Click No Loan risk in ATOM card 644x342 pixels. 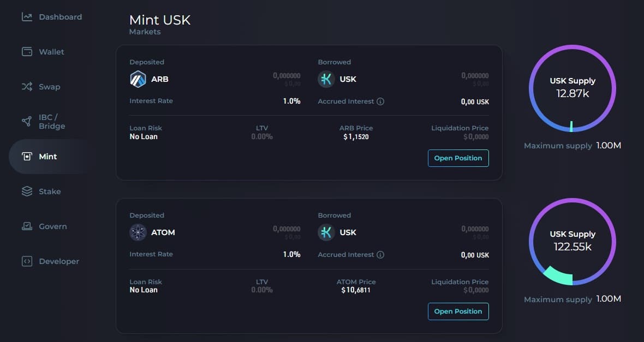click(144, 290)
